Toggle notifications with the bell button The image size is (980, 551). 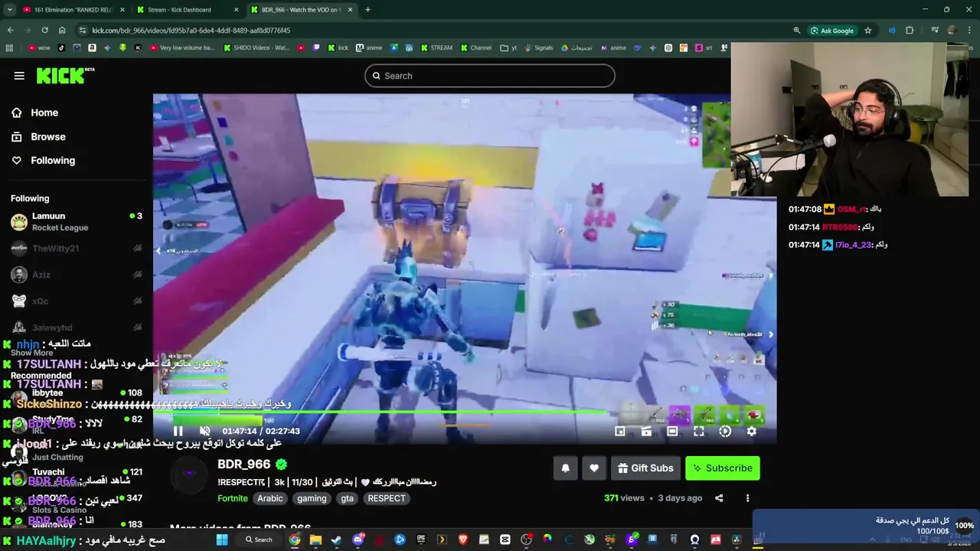(x=565, y=468)
